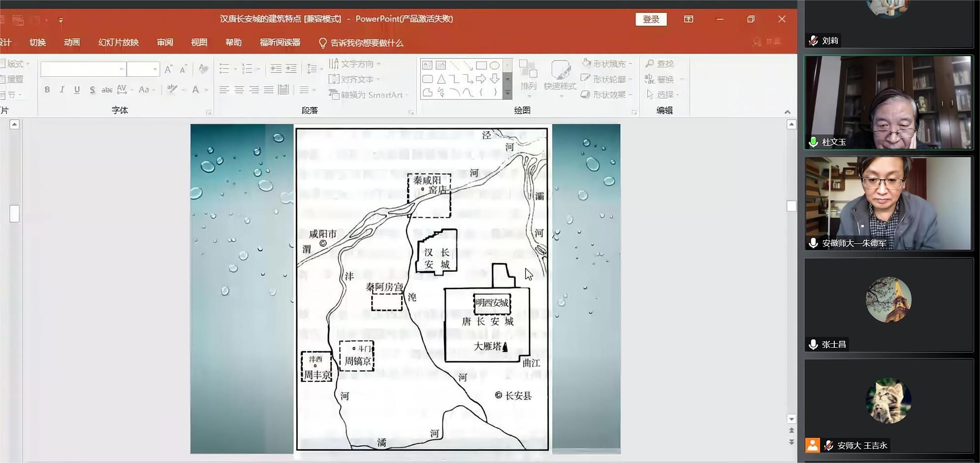980x463 pixels.
Task: Open the font name dropdown
Action: pyautogui.click(x=121, y=69)
